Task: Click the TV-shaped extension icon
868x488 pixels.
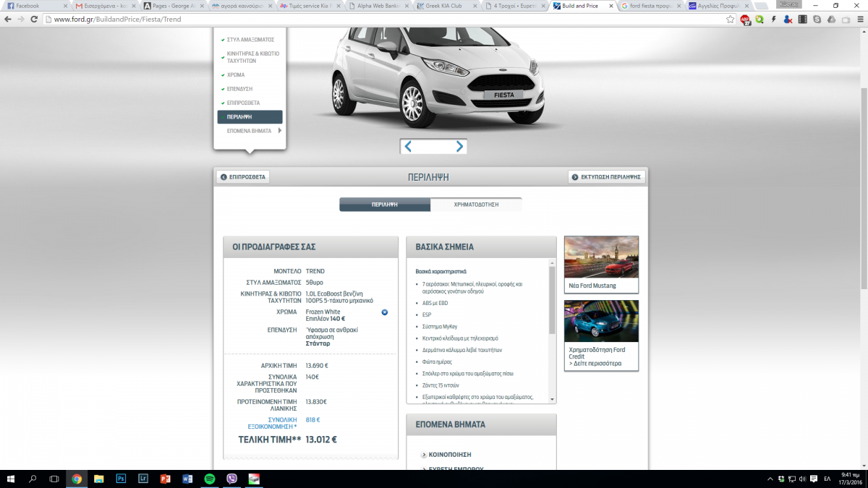Action: pyautogui.click(x=845, y=19)
